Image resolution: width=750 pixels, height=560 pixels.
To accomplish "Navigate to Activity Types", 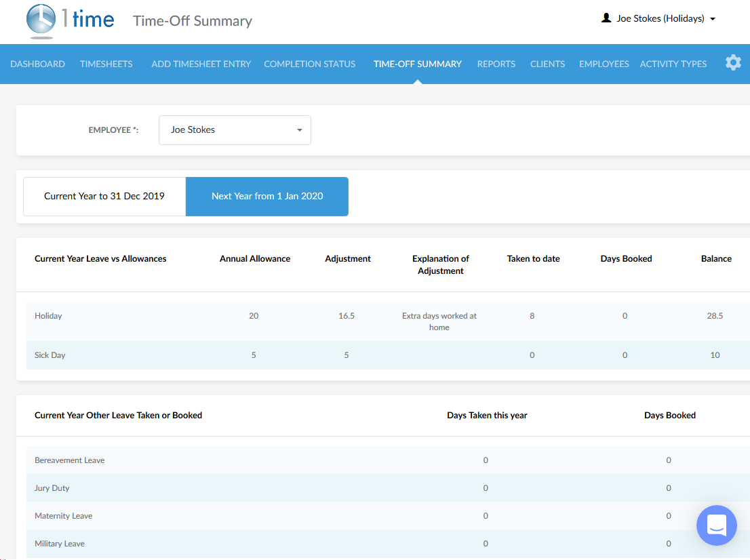I will (673, 64).
